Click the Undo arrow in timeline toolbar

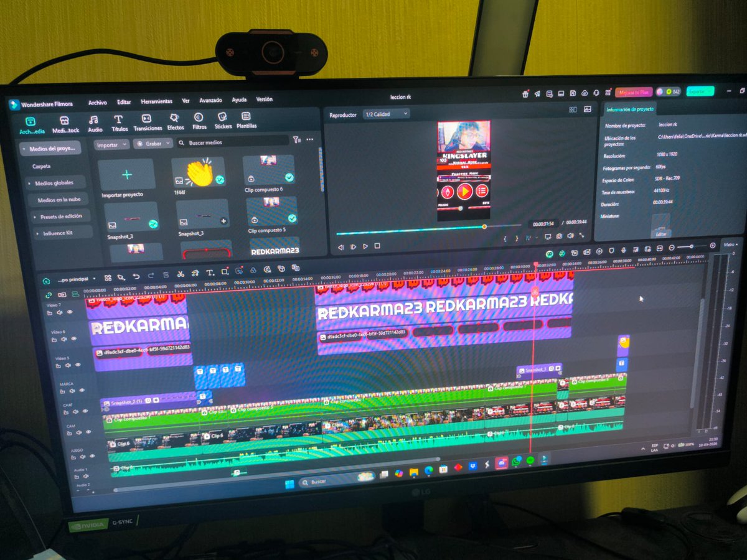point(136,276)
